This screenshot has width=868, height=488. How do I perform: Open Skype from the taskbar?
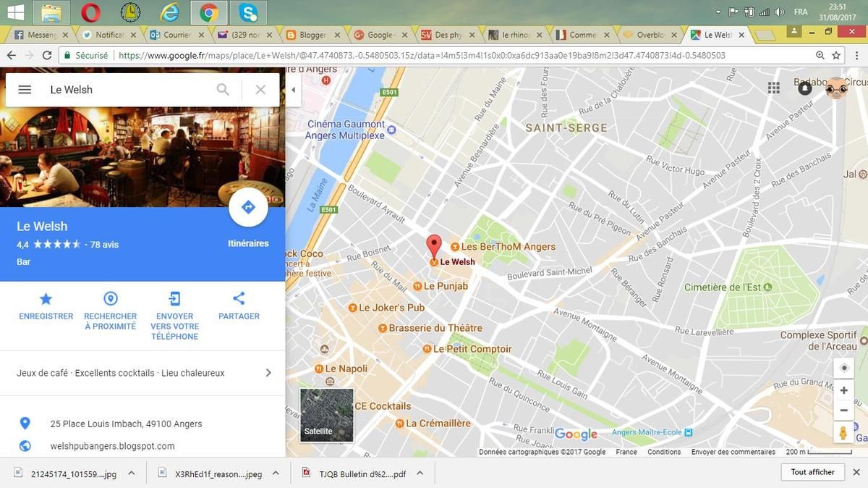point(248,12)
